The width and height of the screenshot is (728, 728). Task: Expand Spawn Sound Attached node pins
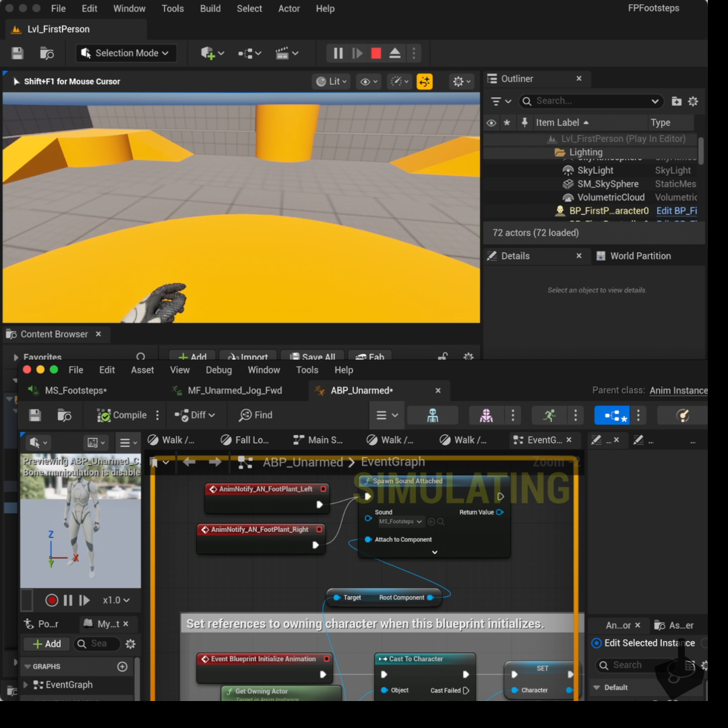click(435, 552)
